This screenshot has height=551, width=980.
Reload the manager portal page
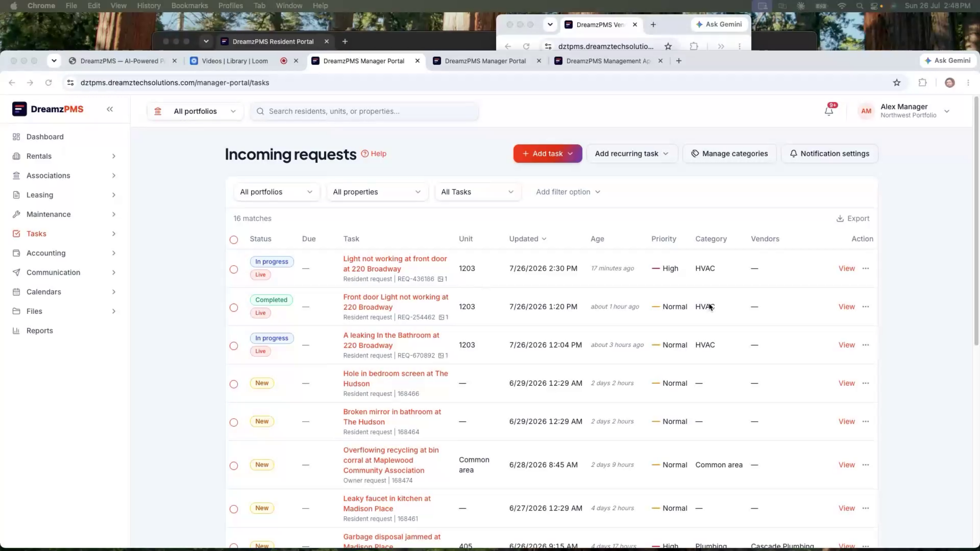click(49, 82)
